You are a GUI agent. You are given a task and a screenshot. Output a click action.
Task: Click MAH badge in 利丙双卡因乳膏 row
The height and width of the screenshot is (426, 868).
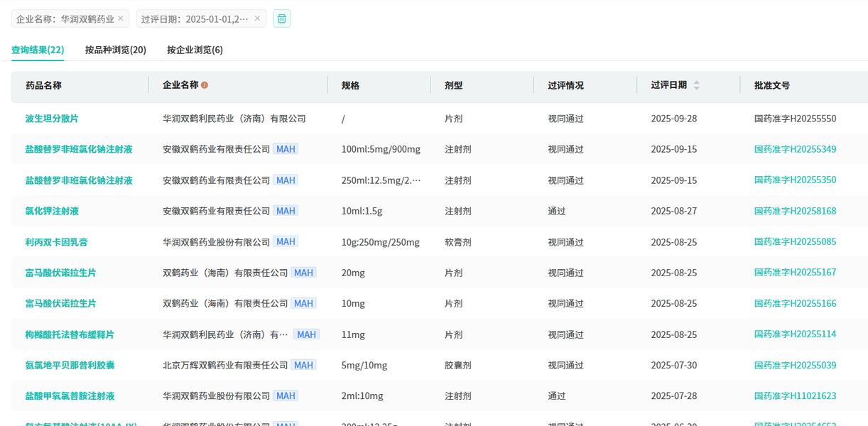(x=286, y=242)
